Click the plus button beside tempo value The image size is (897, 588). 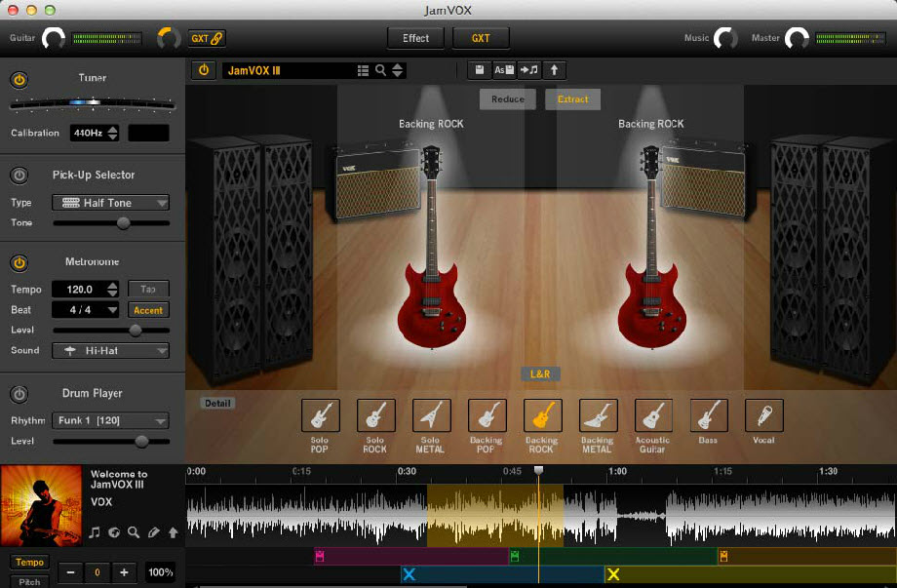tap(124, 572)
